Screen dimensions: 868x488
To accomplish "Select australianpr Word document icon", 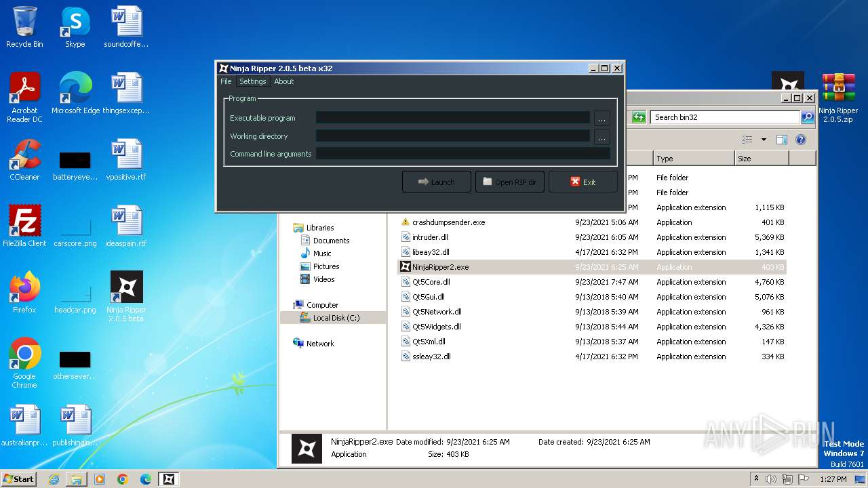I will (24, 426).
